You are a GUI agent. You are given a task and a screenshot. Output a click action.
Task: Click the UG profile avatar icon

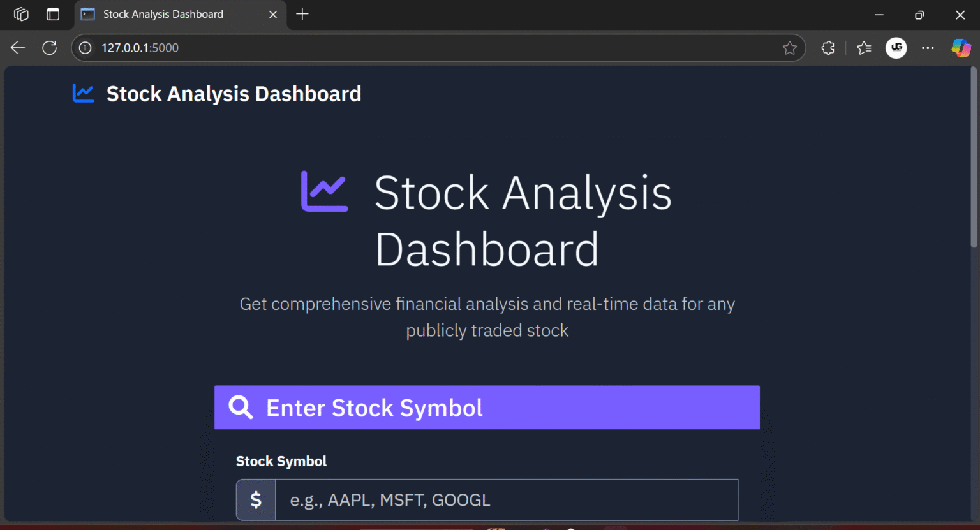tap(896, 47)
